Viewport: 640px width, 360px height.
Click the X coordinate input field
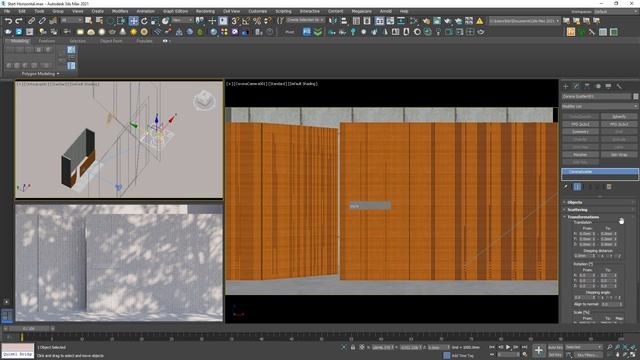(x=382, y=347)
